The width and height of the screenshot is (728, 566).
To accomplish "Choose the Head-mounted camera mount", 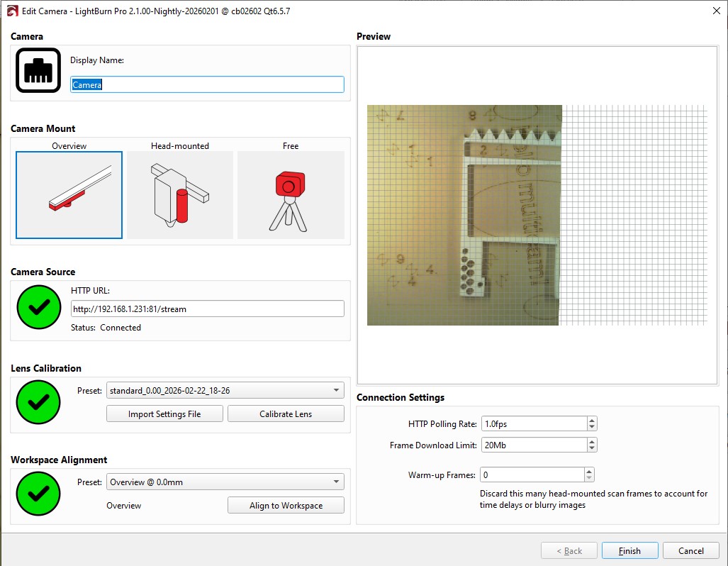I will pos(180,195).
